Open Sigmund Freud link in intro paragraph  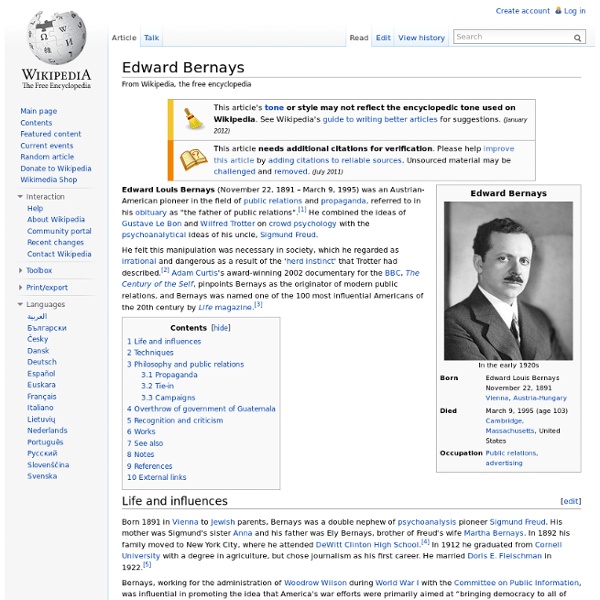[288, 235]
